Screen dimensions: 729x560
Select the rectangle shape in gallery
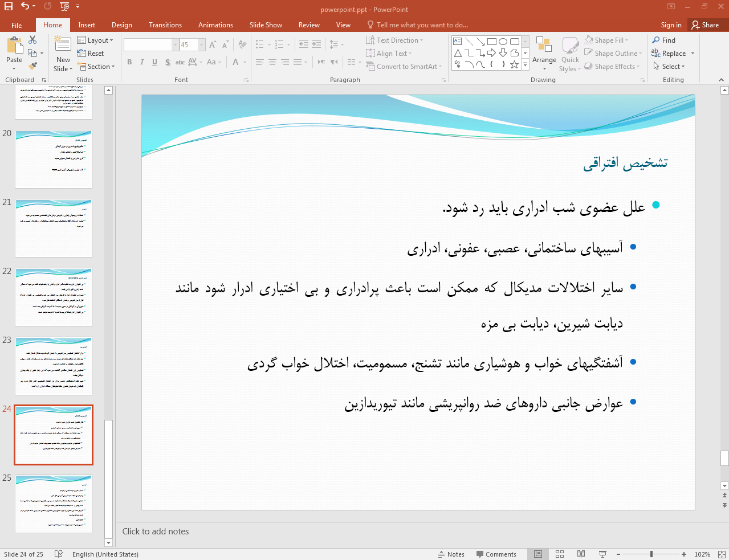492,42
